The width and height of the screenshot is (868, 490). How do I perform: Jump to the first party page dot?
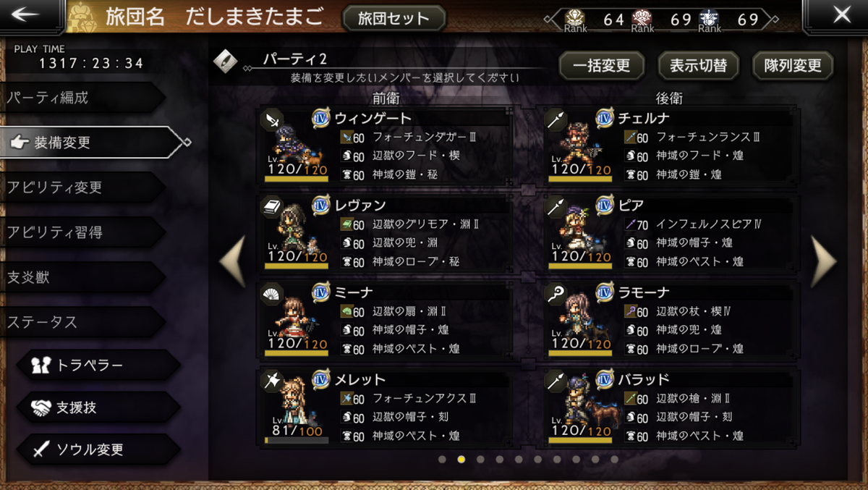coord(442,459)
